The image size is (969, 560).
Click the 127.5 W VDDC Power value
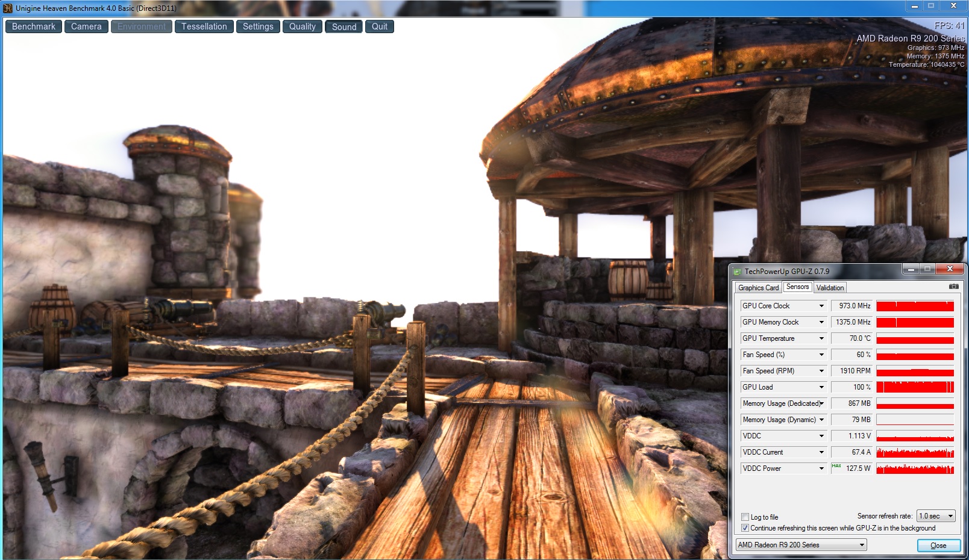tap(852, 468)
